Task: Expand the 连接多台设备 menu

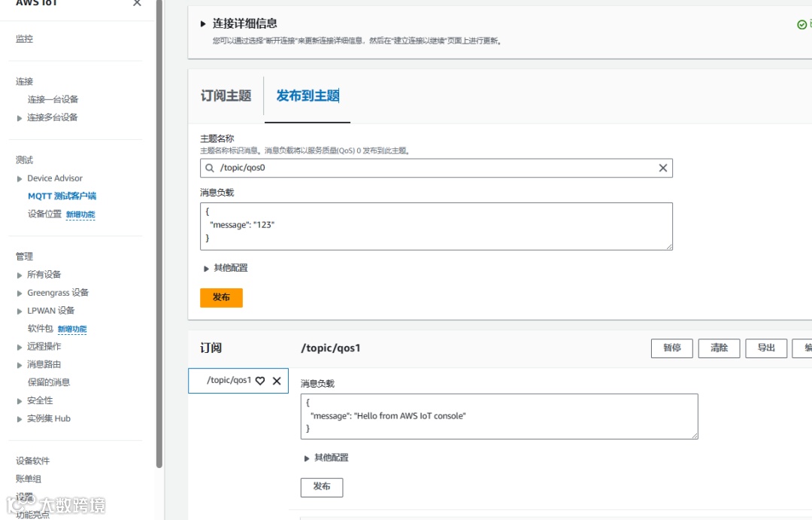Action: (20, 118)
